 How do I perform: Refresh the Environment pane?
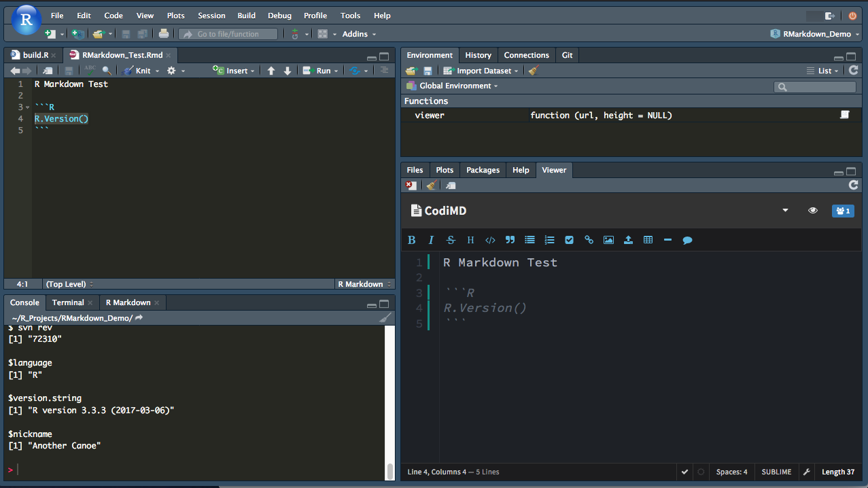[854, 70]
